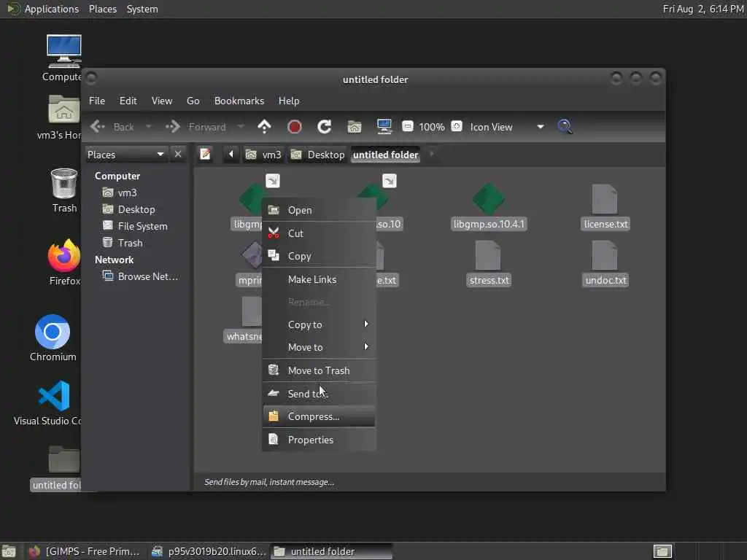Choose Copy in context menu
Viewport: 747px width, 560px height.
[x=319, y=256]
